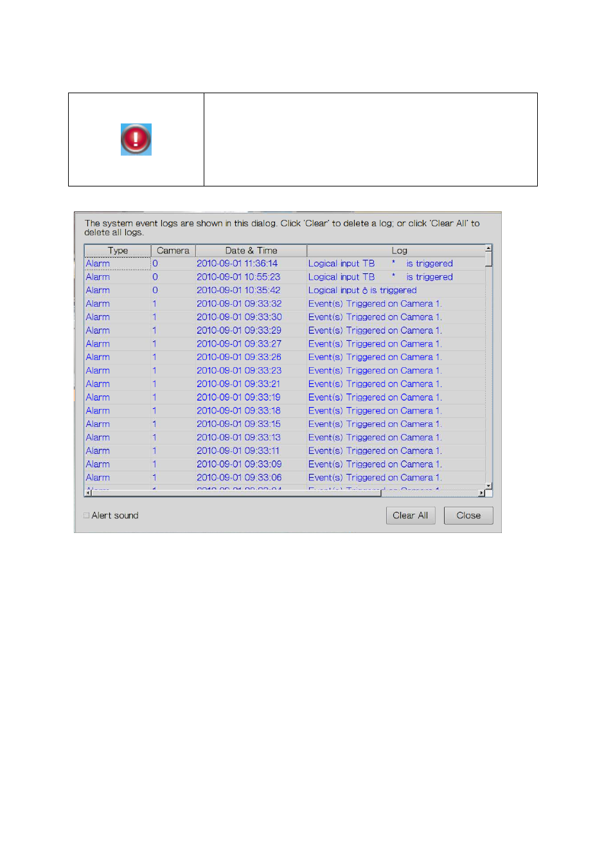Click the red exclamation alarm icon
The width and height of the screenshot is (613, 868).
136,140
